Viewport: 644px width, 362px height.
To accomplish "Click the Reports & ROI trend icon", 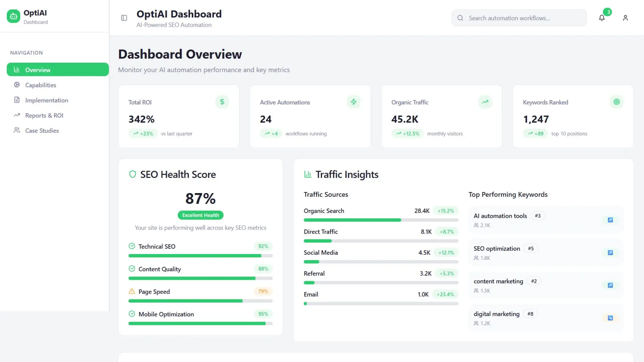I will pos(17,115).
